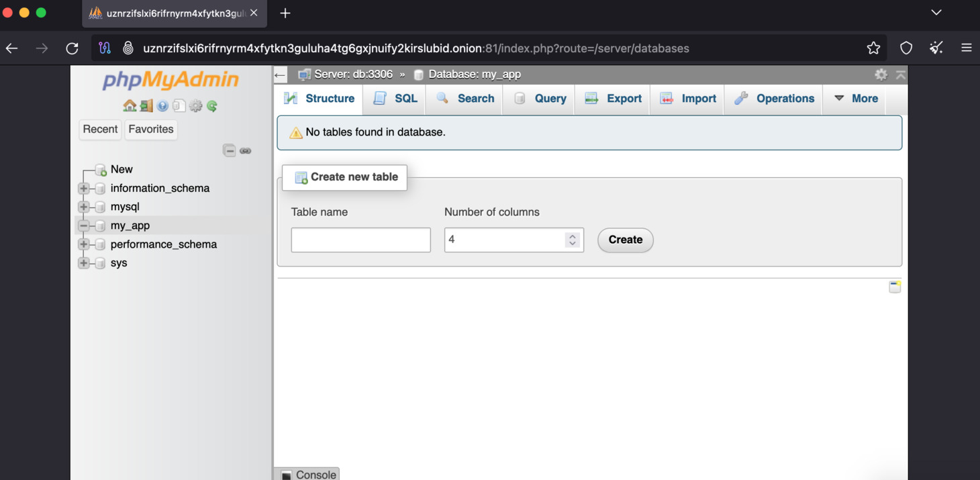
Task: Open the Operations tab
Action: coord(773,99)
